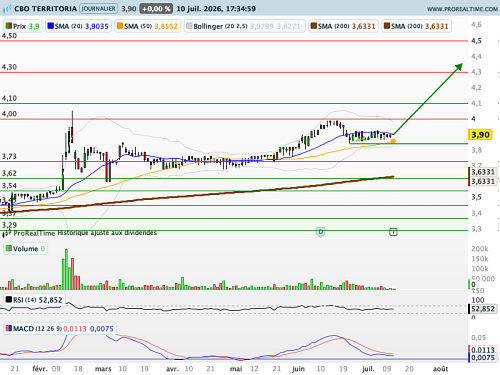This screenshot has height=375, width=500.
Task: Click the blue SMA (20) color swatch
Action: [x=51, y=26]
